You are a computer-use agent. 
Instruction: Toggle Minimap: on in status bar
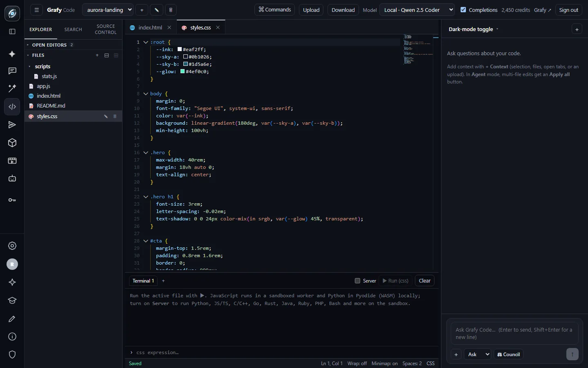point(385,364)
